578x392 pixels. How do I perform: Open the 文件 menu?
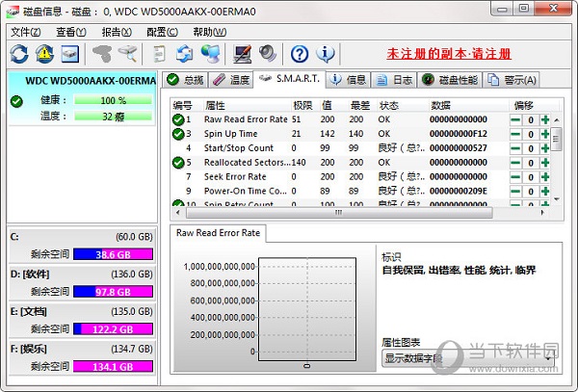[x=25, y=32]
